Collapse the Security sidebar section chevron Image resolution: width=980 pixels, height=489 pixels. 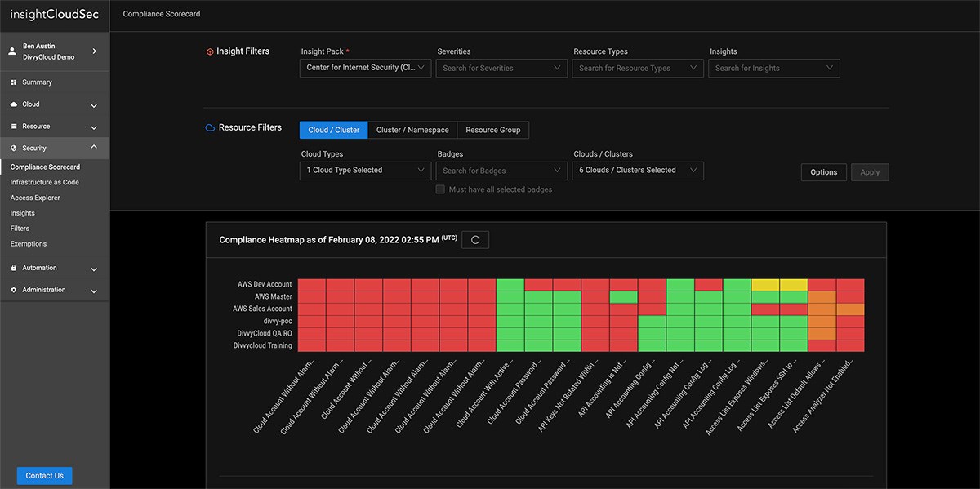(x=94, y=148)
